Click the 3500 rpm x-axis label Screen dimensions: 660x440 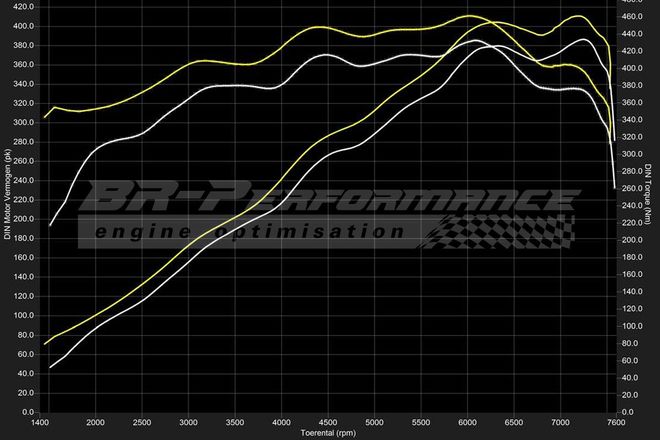click(x=234, y=421)
